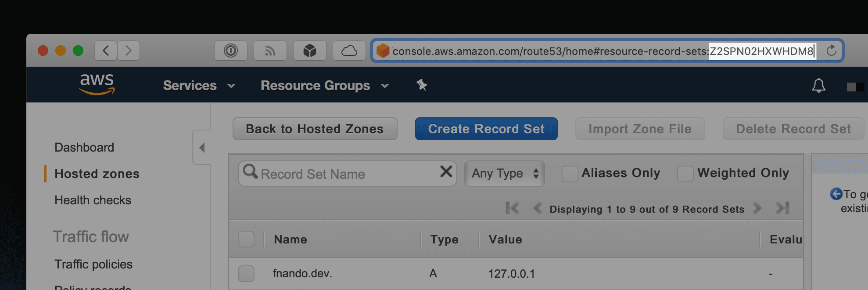Click the cube extension toolbar icon
The height and width of the screenshot is (290, 868).
310,51
